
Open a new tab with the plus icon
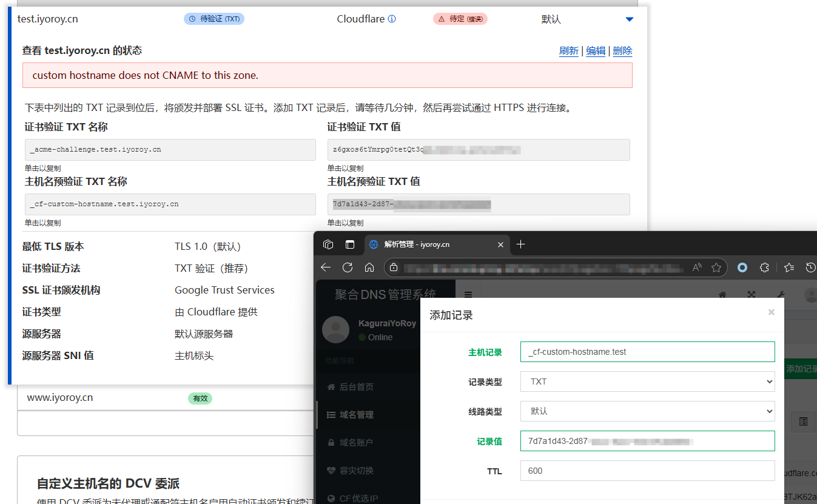click(x=520, y=244)
